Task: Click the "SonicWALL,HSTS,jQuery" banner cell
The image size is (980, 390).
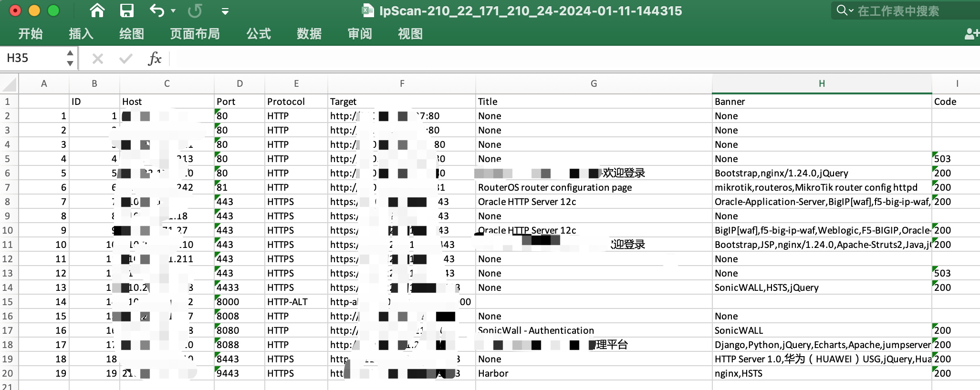Action: point(822,287)
